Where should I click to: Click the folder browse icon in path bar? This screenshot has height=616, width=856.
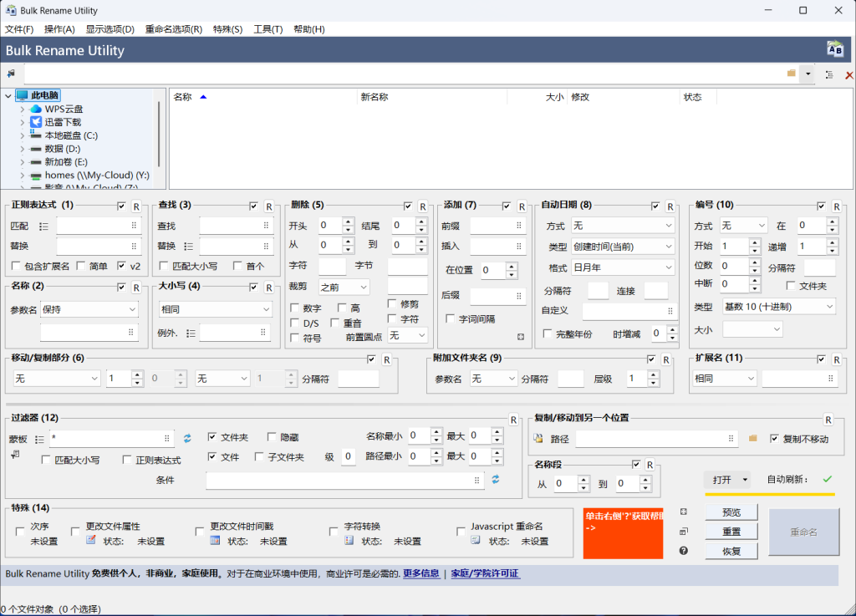[791, 74]
